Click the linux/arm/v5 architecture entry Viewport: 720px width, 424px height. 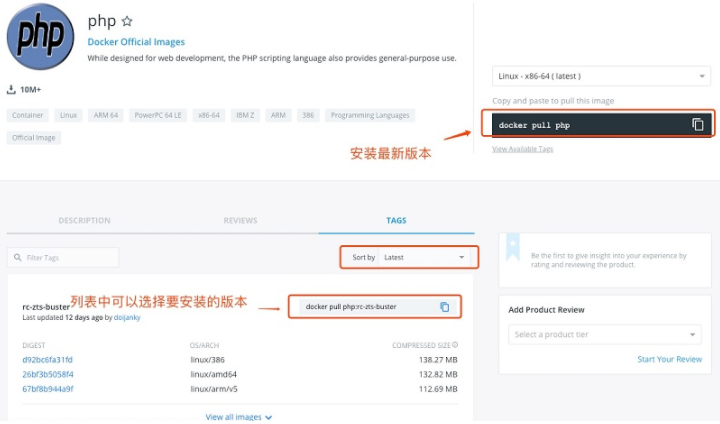[x=214, y=389]
